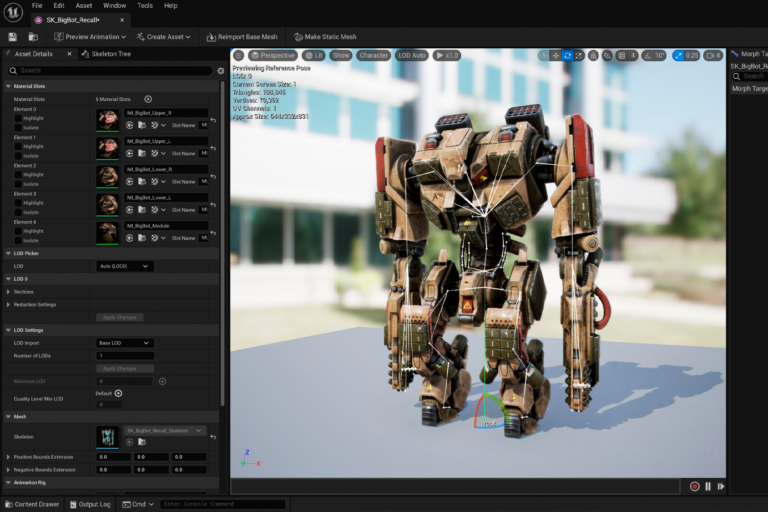Viewport: 768px width, 512px height.
Task: Add a new material slot
Action: [148, 99]
